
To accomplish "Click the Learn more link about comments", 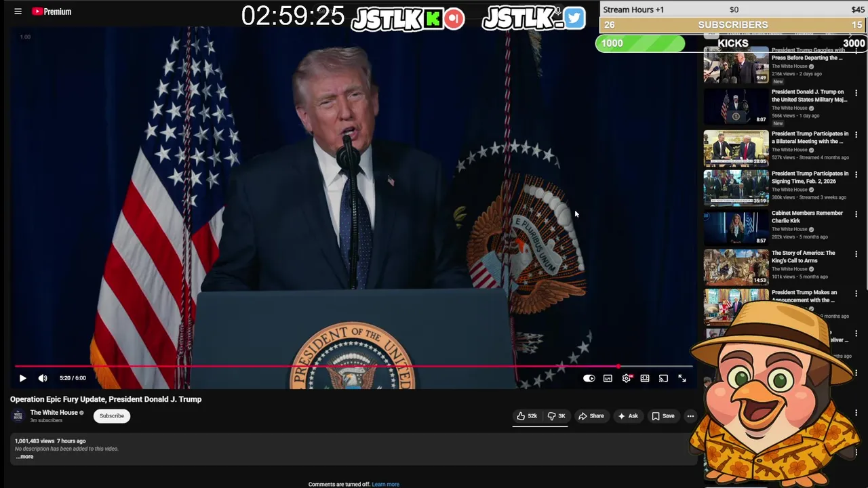I will (385, 485).
